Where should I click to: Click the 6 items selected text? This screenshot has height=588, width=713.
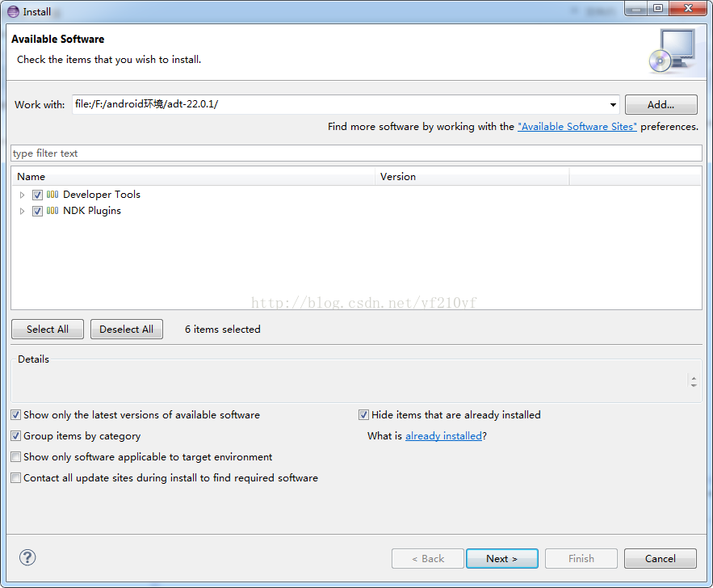(x=222, y=330)
